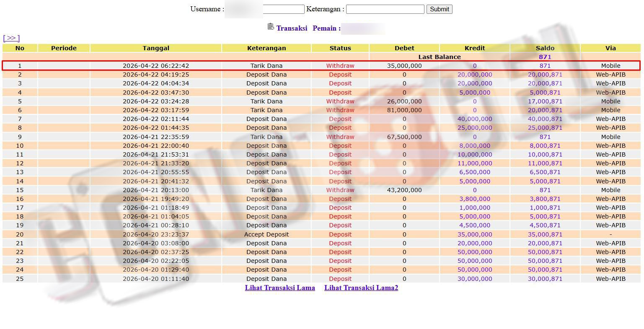The height and width of the screenshot is (329, 644).
Task: Select the 40,000,000 kredit amount
Action: pyautogui.click(x=475, y=119)
